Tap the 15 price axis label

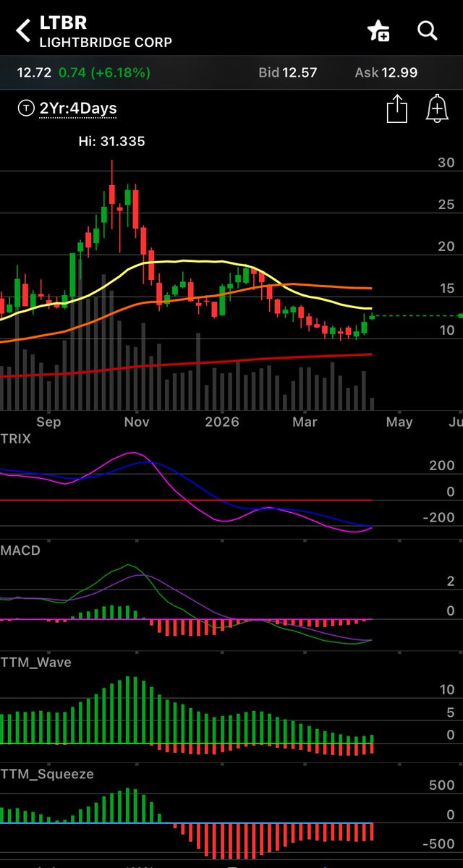pyautogui.click(x=446, y=289)
